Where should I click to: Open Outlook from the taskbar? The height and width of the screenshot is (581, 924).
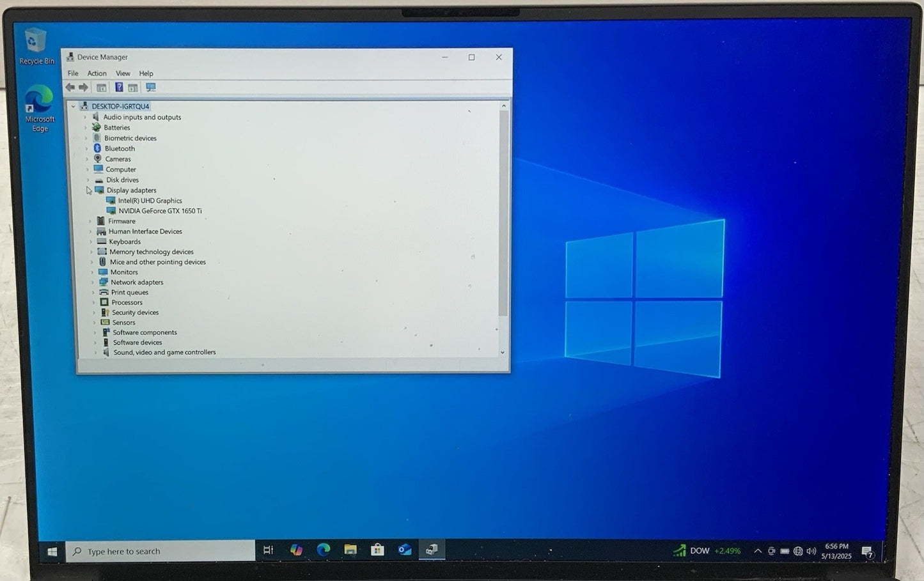(405, 550)
